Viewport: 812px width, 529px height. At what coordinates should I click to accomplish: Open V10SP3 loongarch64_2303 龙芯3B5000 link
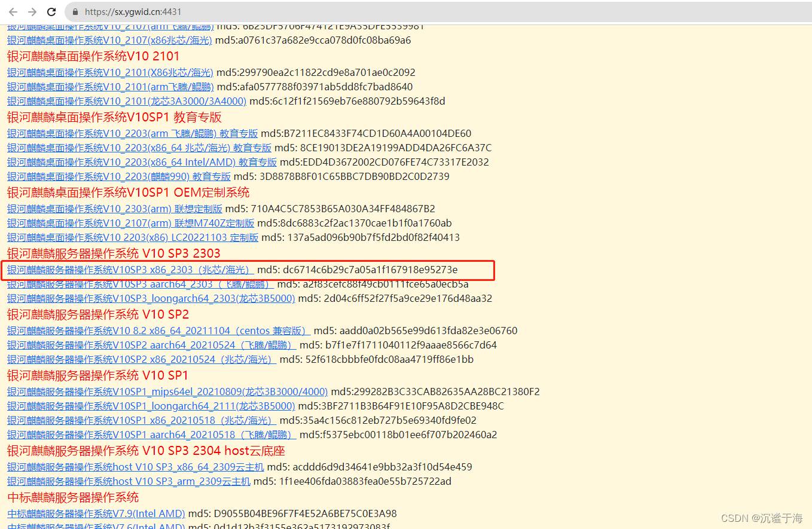151,298
